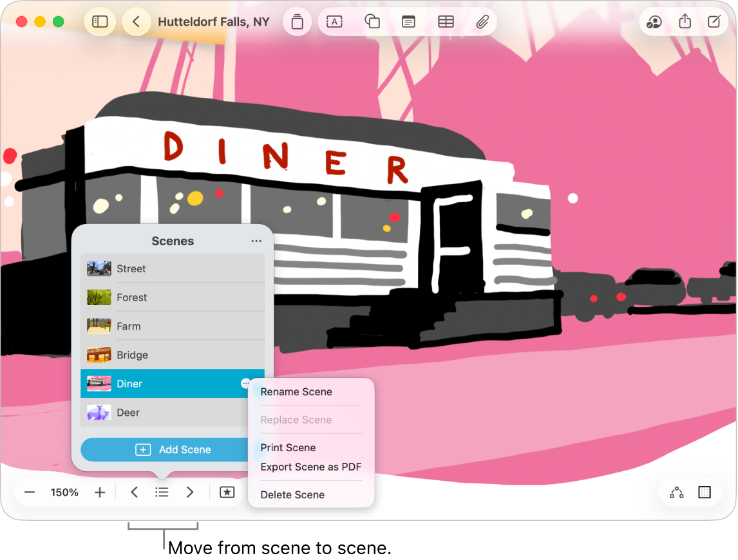Create a new board
738x560 pixels.
(x=714, y=21)
